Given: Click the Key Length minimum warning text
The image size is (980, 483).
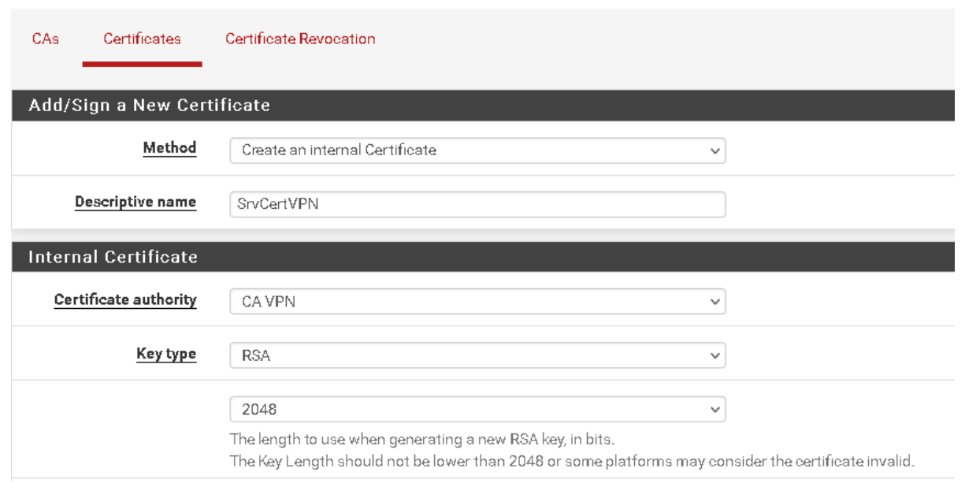Looking at the screenshot, I should click(571, 461).
